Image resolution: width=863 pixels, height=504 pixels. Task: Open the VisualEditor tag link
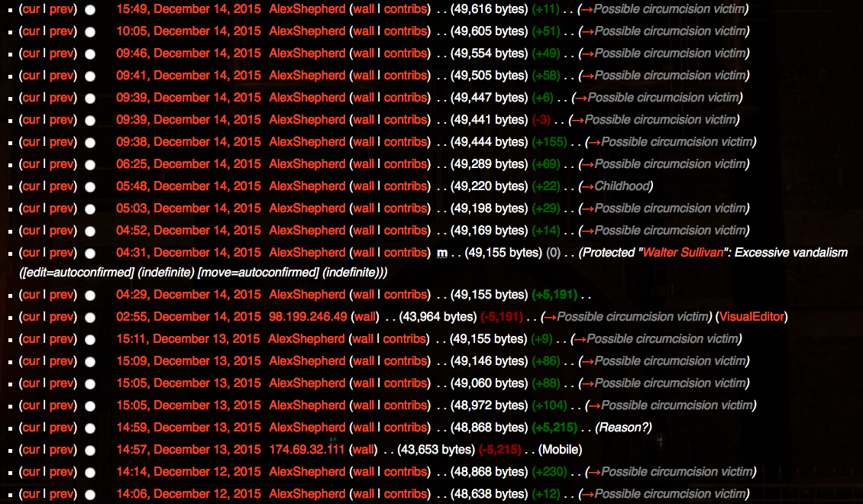pyautogui.click(x=751, y=317)
